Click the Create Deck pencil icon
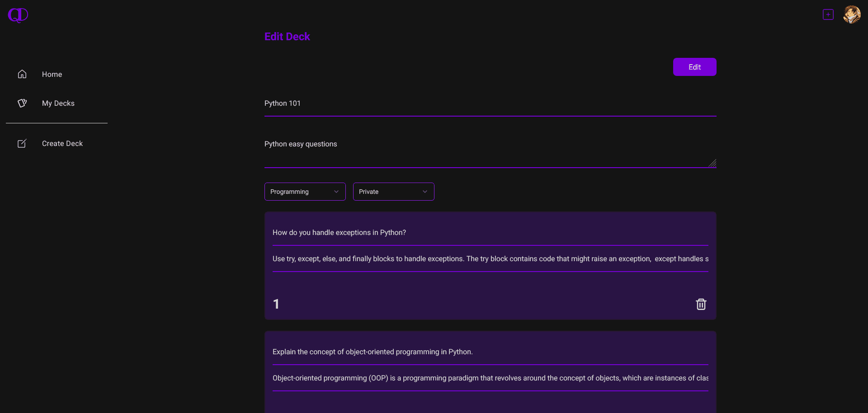 click(22, 143)
